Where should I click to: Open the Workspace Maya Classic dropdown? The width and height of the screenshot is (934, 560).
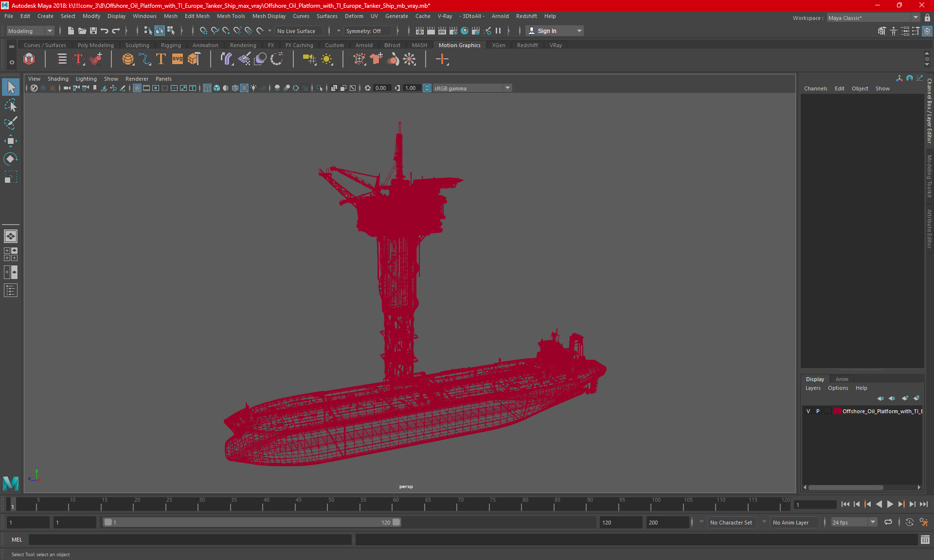[873, 17]
